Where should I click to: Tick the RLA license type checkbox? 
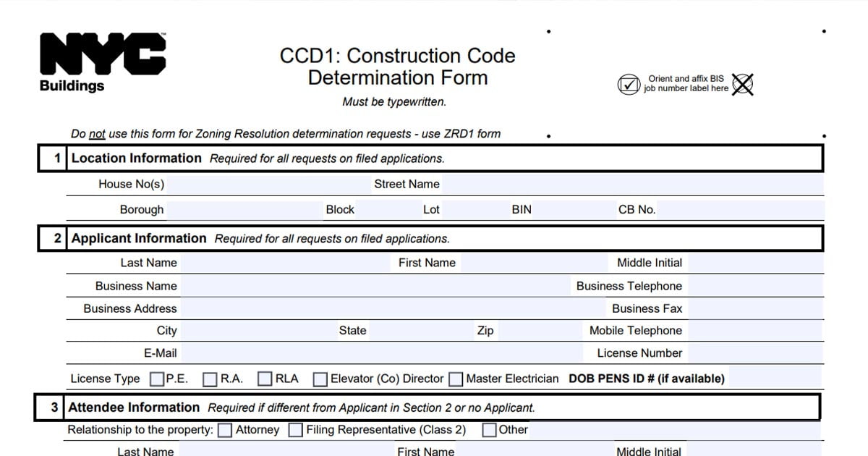click(265, 379)
